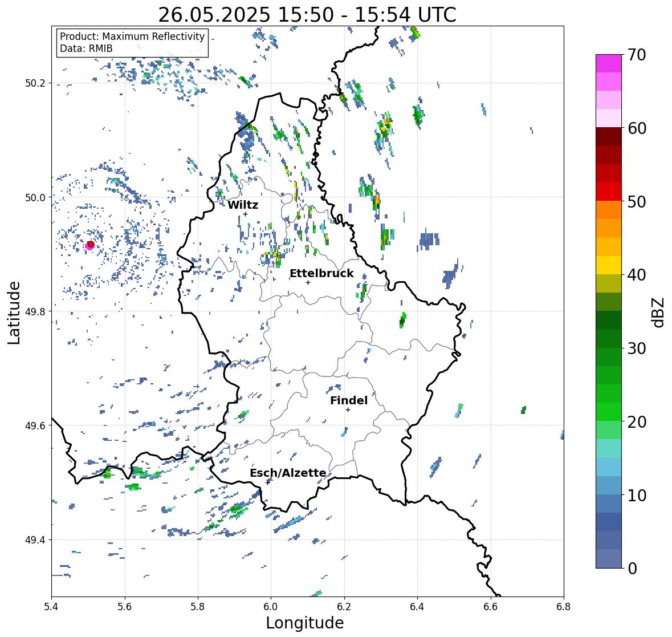Click the "Product: Maximum Reflectivity" legend text
Viewport: 672px width, 637px height.
[132, 36]
